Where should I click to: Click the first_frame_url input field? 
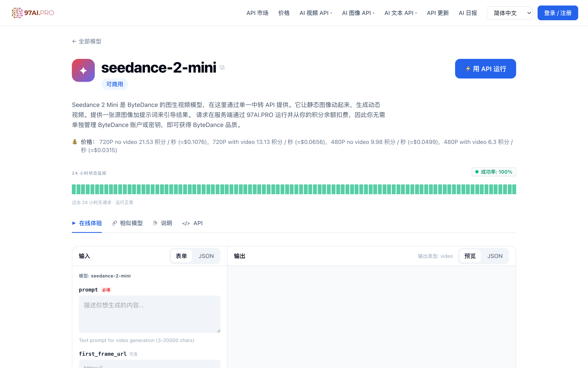[149, 364]
